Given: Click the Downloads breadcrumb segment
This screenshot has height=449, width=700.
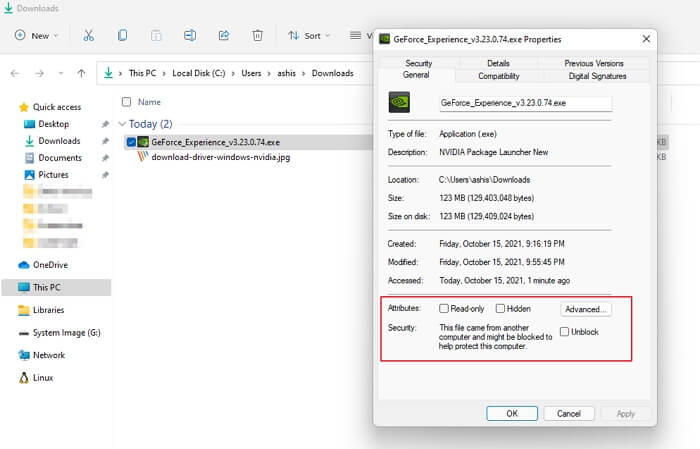Looking at the screenshot, I should coord(333,73).
